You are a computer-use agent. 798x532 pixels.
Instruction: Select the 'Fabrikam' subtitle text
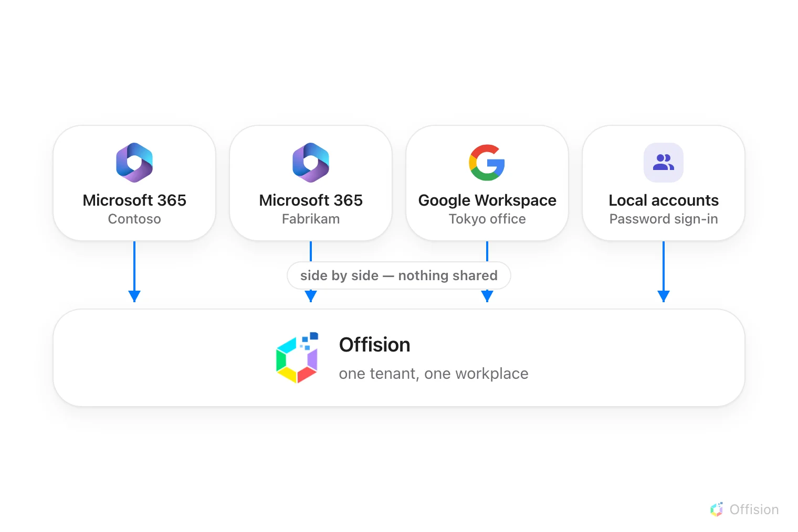tap(311, 219)
